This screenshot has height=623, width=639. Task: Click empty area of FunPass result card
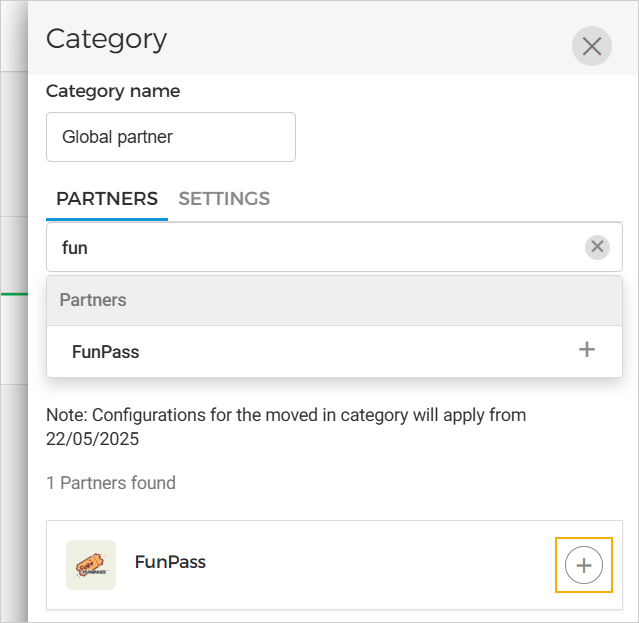click(x=380, y=565)
